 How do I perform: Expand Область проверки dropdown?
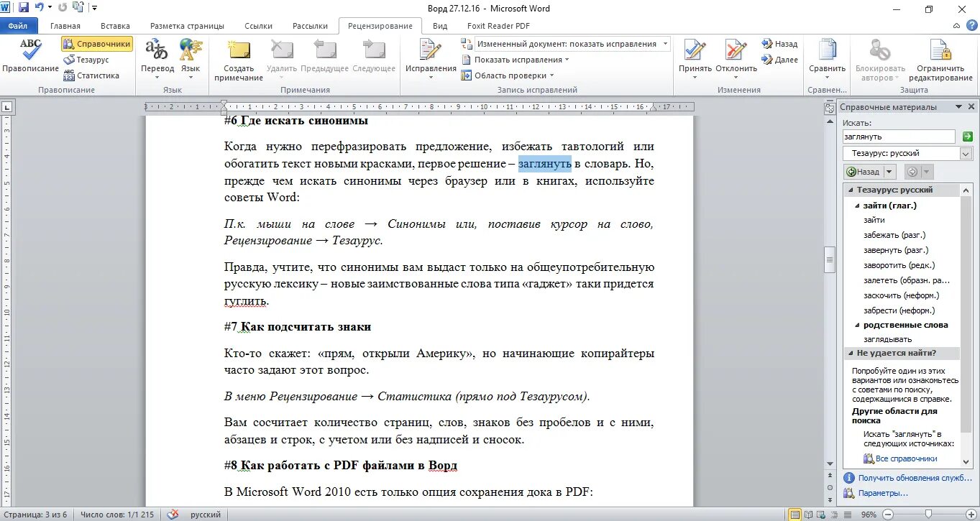508,75
